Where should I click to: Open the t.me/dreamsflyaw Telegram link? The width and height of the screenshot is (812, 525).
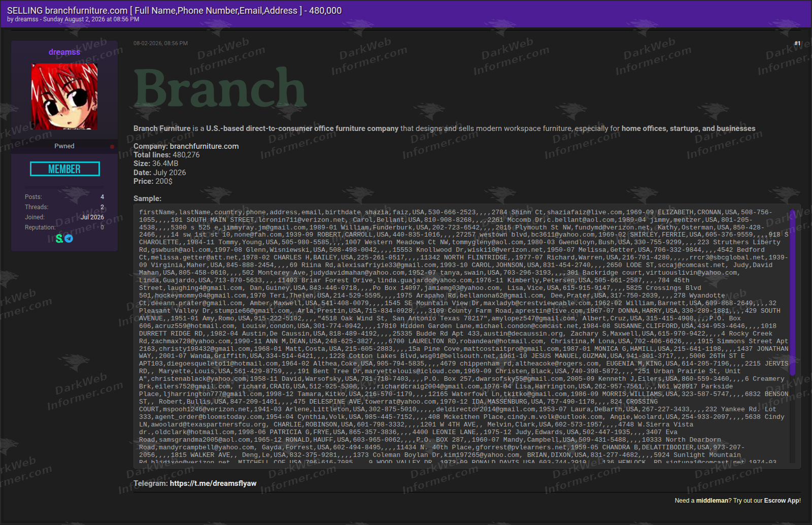[x=213, y=483]
